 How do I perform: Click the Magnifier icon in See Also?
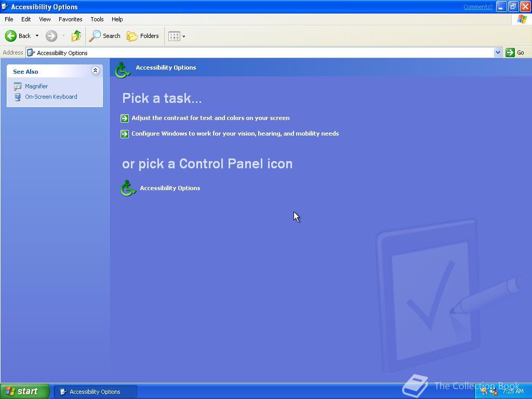(17, 87)
